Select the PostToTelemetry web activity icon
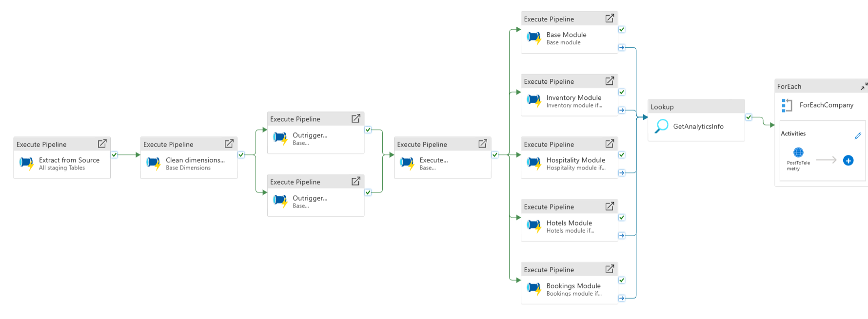This screenshot has height=319, width=868. (x=798, y=153)
